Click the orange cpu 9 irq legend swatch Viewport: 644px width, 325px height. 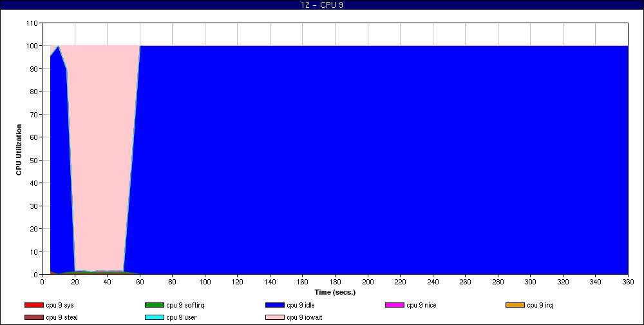[x=515, y=305]
